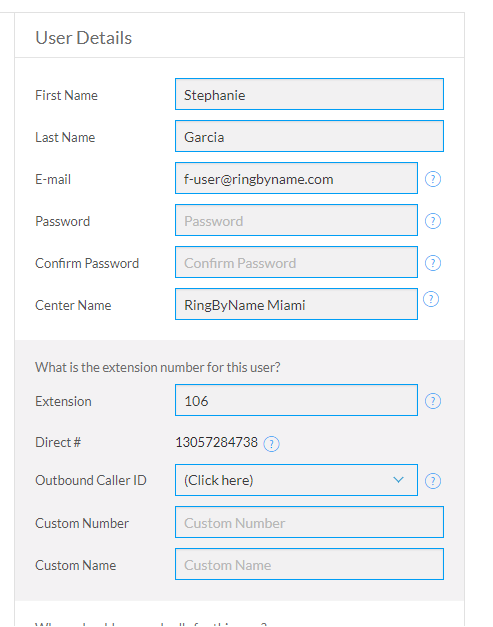This screenshot has height=627, width=493.
Task: Click the Confirm Password help question mark
Action: point(433,263)
